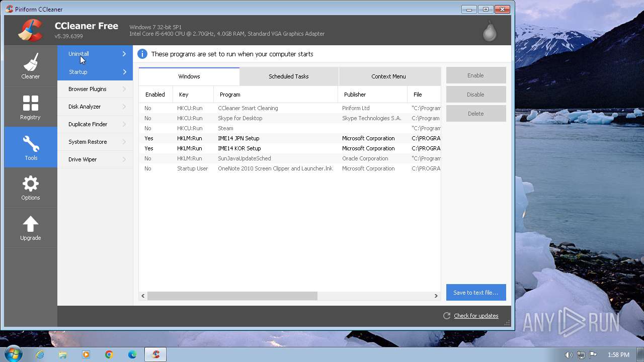Select the SunJavaUpdateSched entry
This screenshot has width=644, height=362.
pyautogui.click(x=290, y=158)
